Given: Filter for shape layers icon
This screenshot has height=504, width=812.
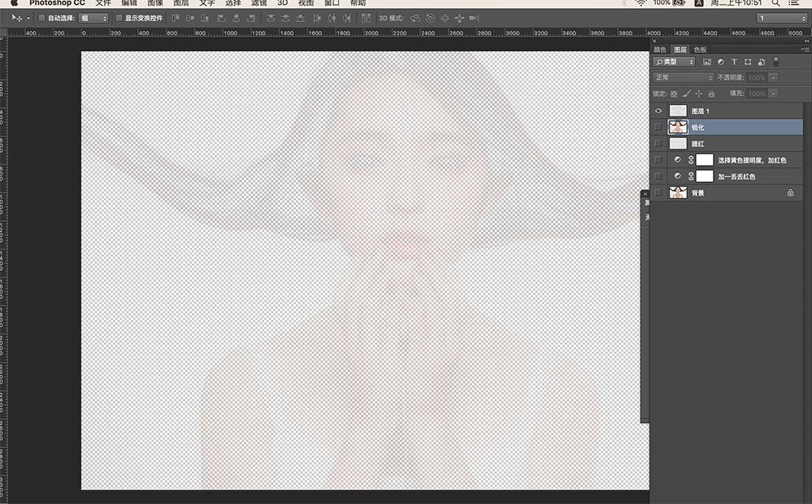Looking at the screenshot, I should (x=748, y=62).
